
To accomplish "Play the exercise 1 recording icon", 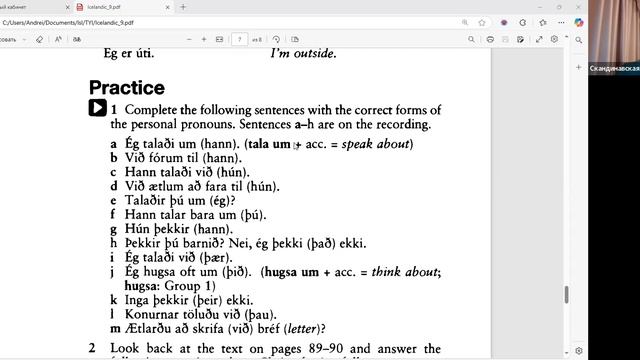I will pos(98,108).
